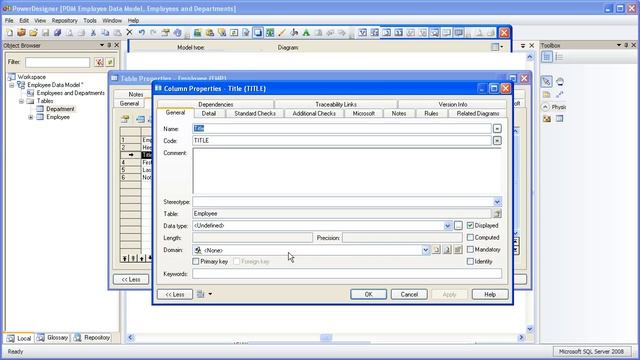Viewport: 640px width, 360px height.
Task: Select the table tool in Toolbox Physical group
Action: pyautogui.click(x=560, y=119)
